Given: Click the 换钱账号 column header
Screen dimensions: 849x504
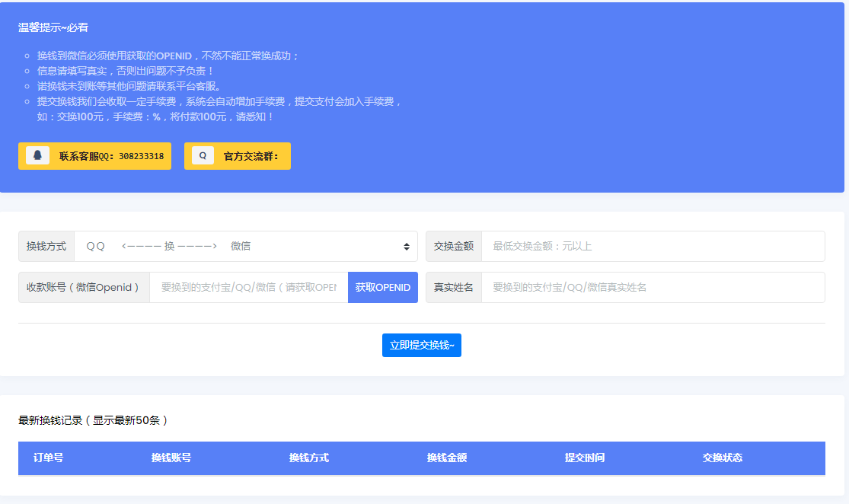Looking at the screenshot, I should (171, 458).
